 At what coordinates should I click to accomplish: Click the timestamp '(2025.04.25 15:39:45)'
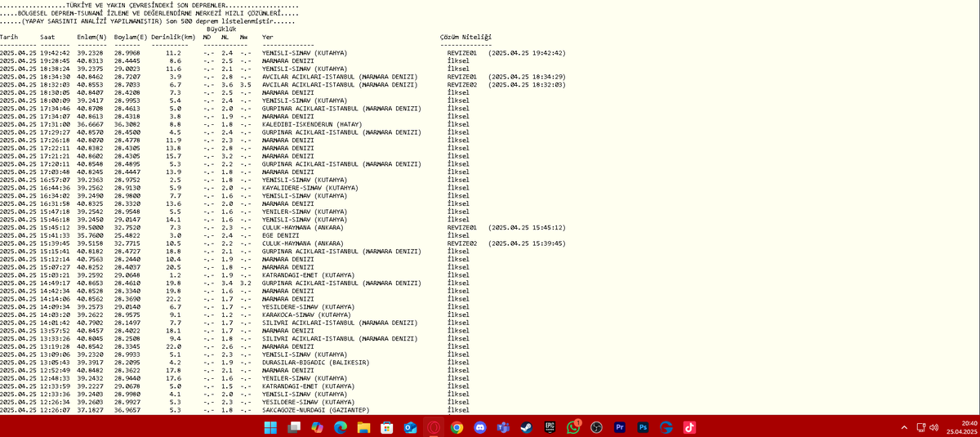[527, 243]
